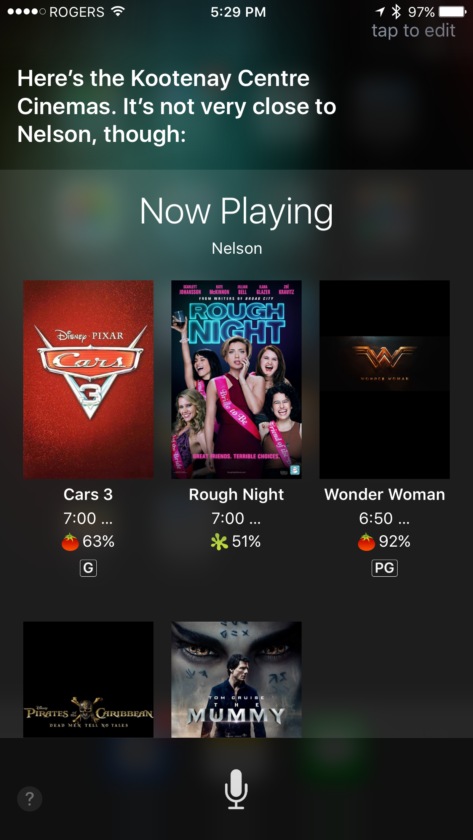This screenshot has height=840, width=473.
Task: Tap the location arrow status icon
Action: (380, 11)
